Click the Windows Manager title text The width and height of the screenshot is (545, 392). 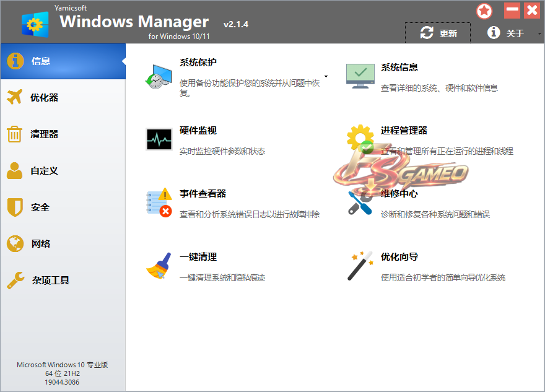click(x=134, y=22)
